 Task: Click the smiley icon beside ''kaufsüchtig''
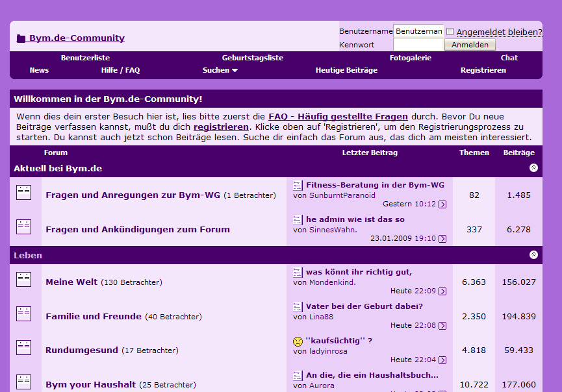pyautogui.click(x=298, y=341)
